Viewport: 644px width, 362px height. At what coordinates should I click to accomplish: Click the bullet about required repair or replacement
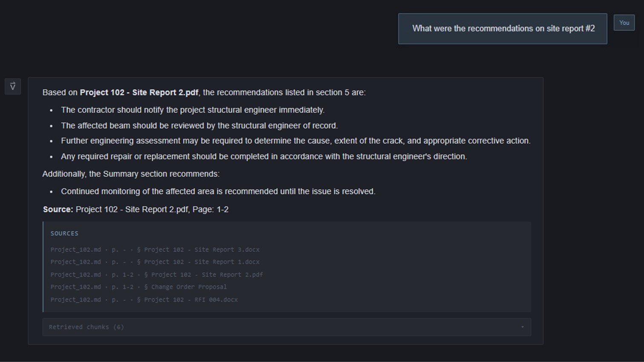[264, 156]
